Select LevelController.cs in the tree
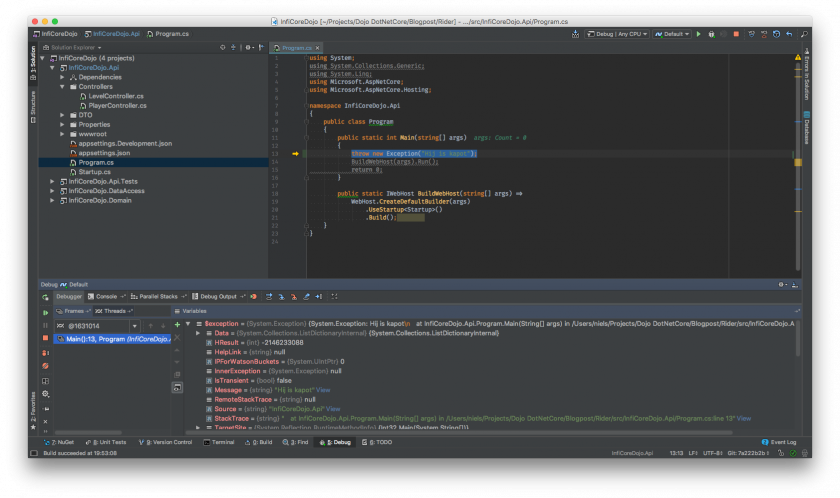 pyautogui.click(x=111, y=96)
